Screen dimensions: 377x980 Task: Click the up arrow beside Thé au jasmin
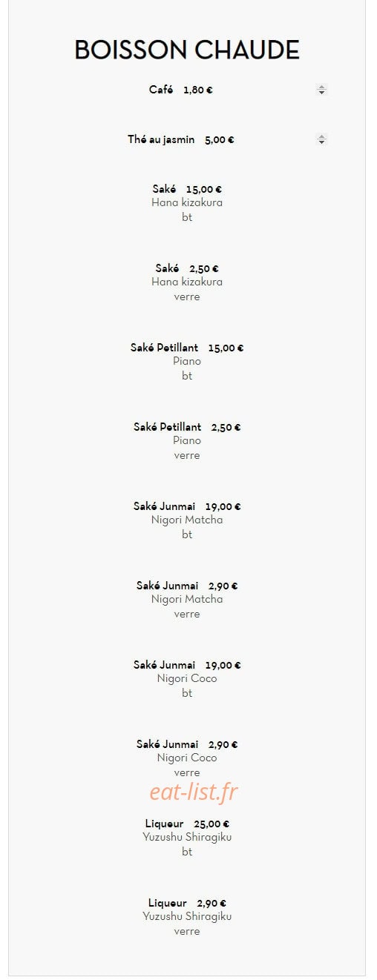tap(321, 136)
